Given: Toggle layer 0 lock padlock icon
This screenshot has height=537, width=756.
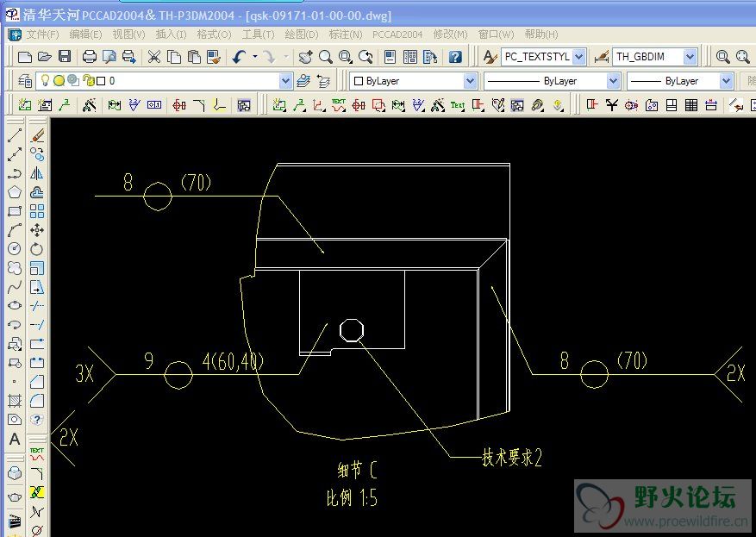Looking at the screenshot, I should point(88,80).
